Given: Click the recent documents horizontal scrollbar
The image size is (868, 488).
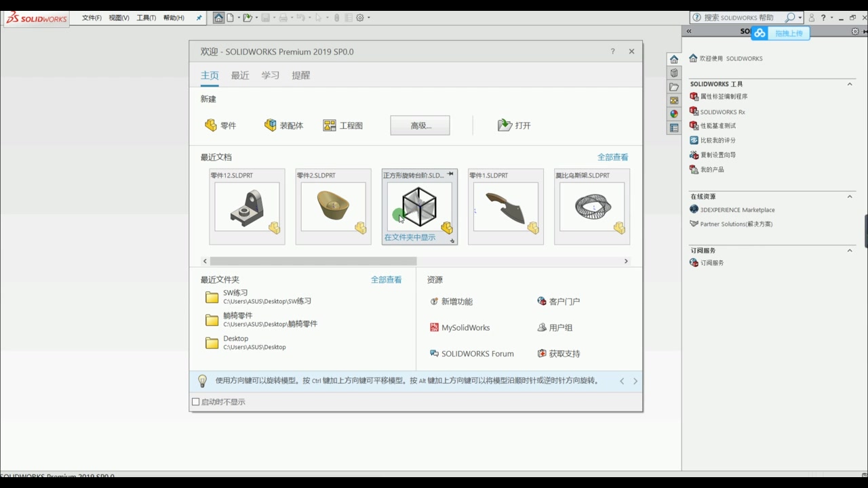Looking at the screenshot, I should [313, 261].
